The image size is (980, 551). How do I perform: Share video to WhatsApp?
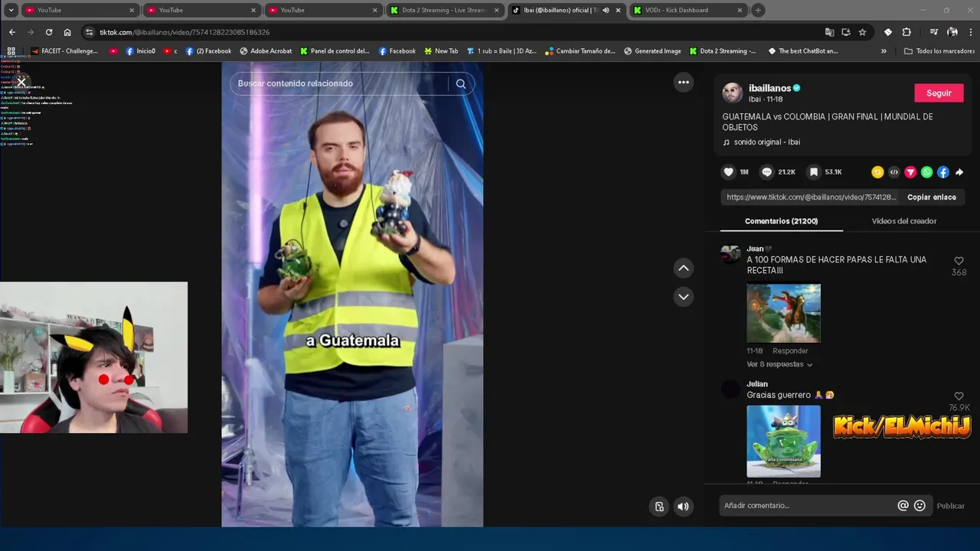[x=927, y=172]
